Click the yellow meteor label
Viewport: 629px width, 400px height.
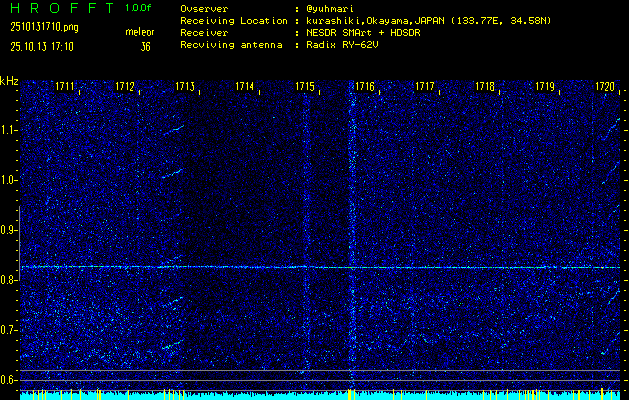pos(139,33)
